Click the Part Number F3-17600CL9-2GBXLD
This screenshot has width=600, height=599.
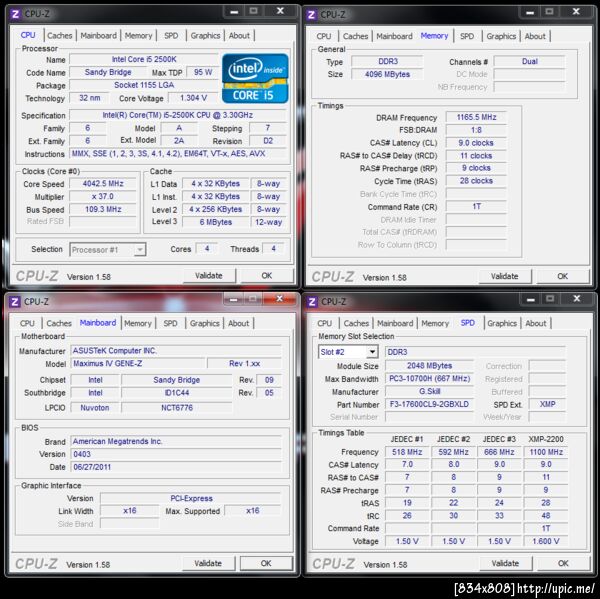[429, 405]
